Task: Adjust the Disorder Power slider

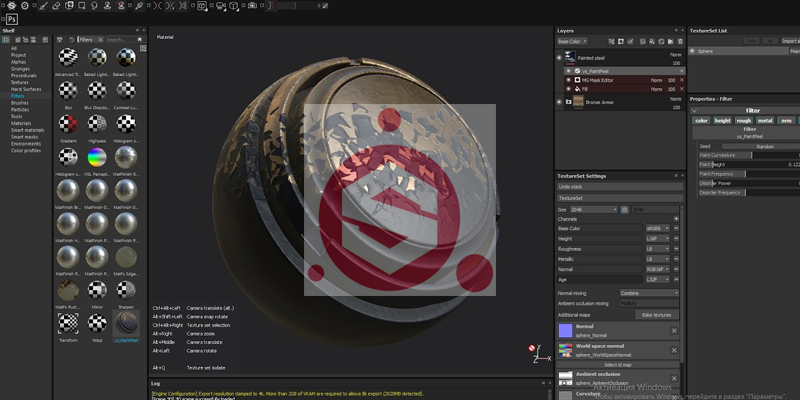Action: coord(749,183)
